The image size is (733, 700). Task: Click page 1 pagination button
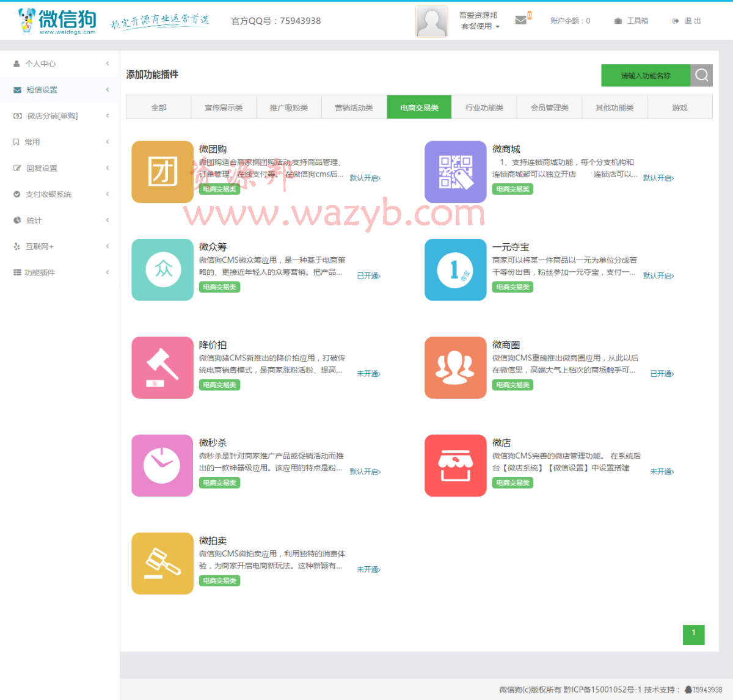[x=694, y=635]
